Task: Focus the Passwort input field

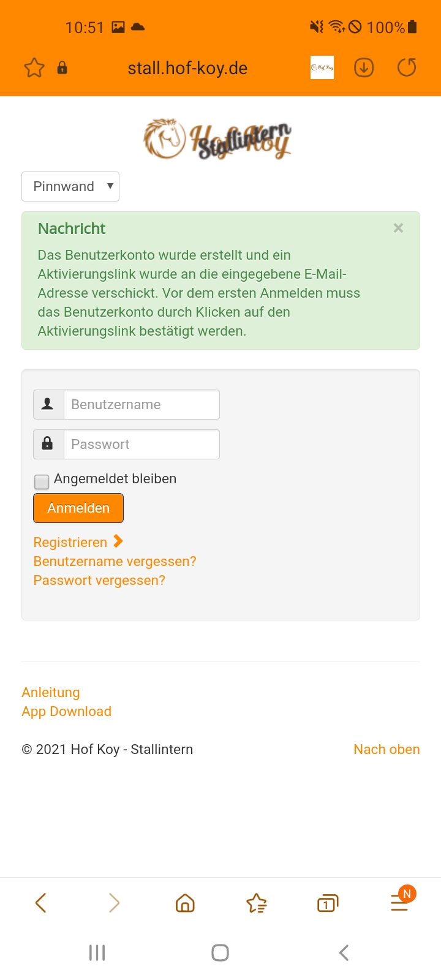Action: (x=141, y=444)
